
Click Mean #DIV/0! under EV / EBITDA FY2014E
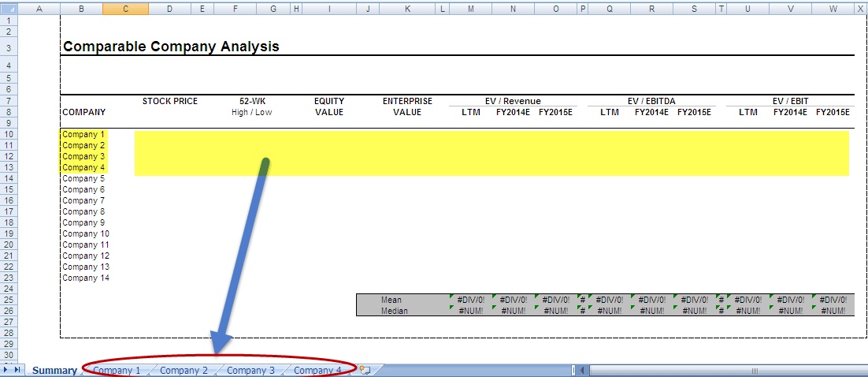point(651,300)
